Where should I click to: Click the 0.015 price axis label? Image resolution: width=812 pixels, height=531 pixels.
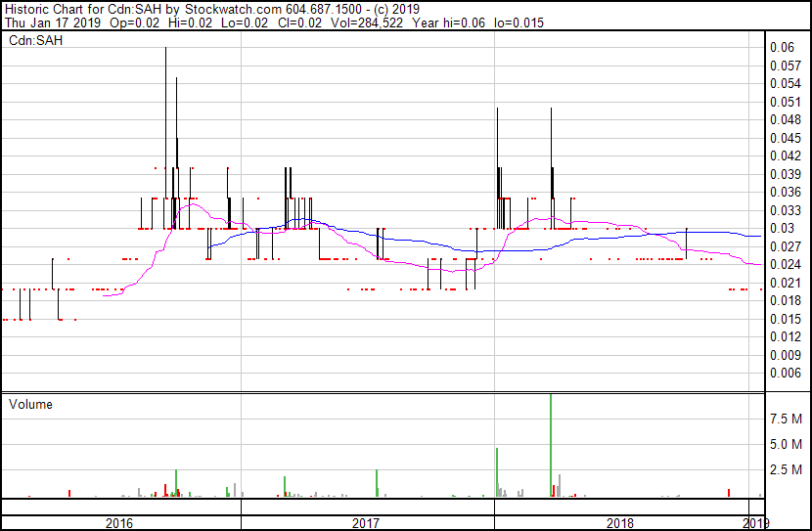[x=785, y=320]
